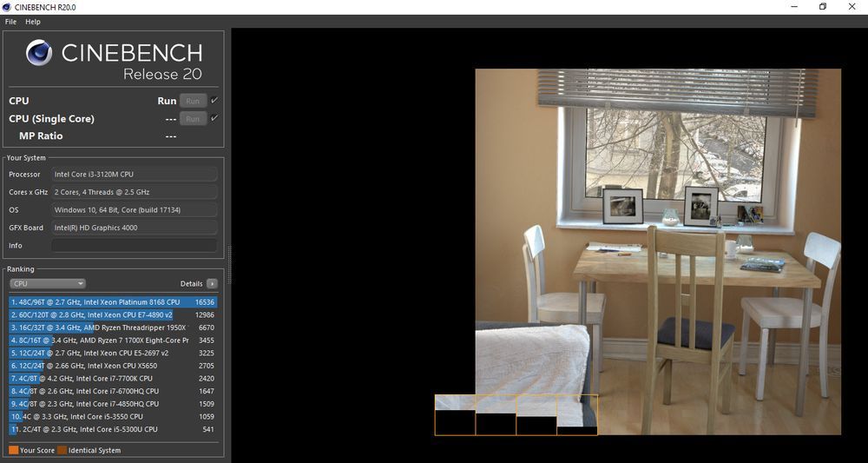Image resolution: width=868 pixels, height=463 pixels.
Task: Select ranking row Intel Core i5-3550 CPU
Action: pyautogui.click(x=113, y=417)
